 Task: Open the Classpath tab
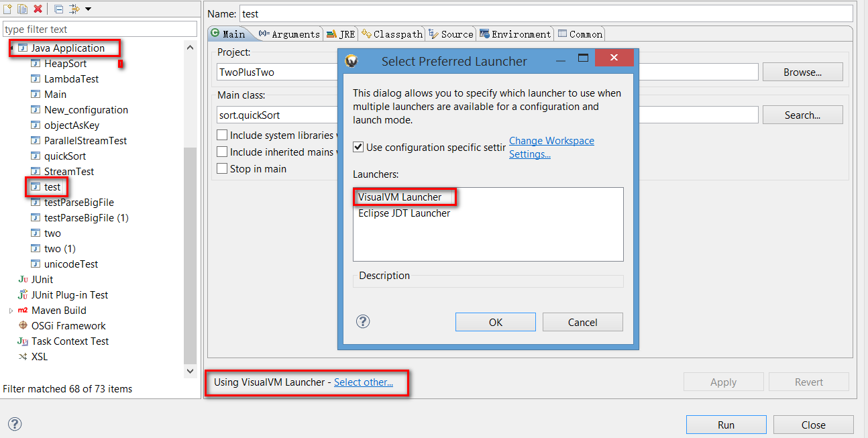392,34
